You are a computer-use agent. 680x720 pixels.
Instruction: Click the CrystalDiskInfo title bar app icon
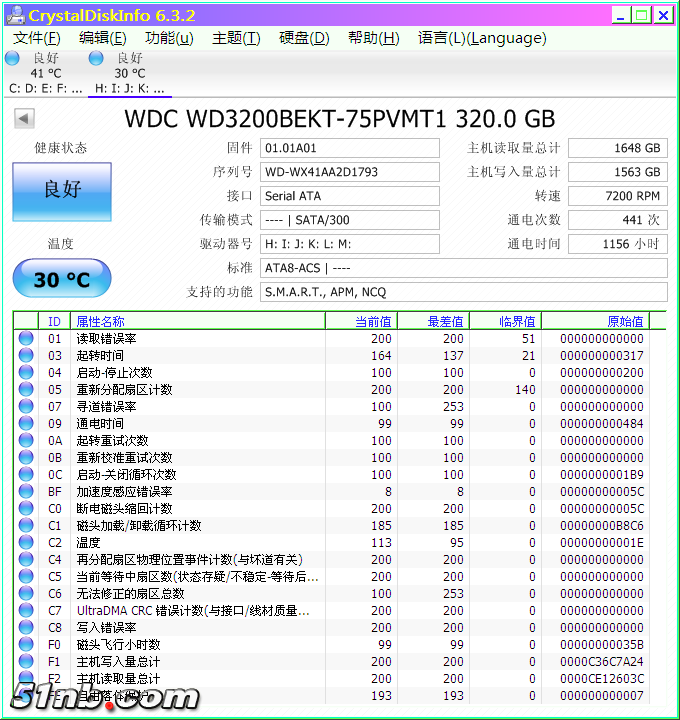(14, 15)
